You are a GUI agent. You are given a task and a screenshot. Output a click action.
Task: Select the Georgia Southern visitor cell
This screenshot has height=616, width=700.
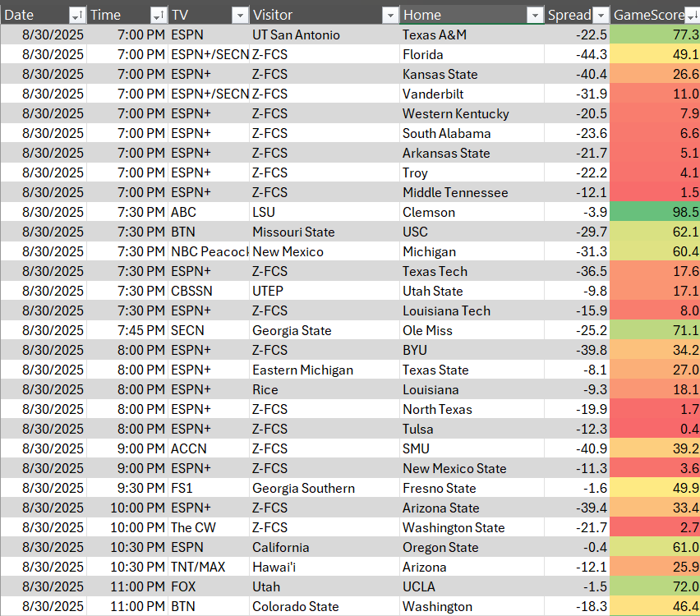(x=325, y=488)
